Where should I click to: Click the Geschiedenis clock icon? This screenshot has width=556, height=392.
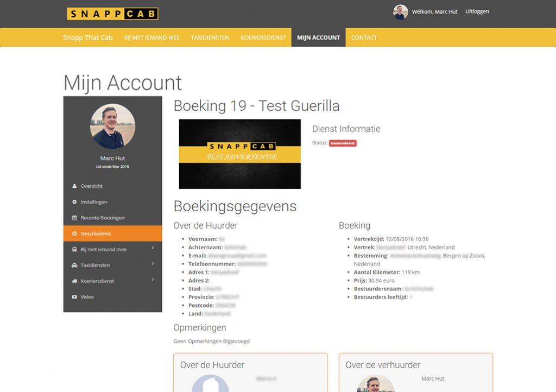[74, 233]
